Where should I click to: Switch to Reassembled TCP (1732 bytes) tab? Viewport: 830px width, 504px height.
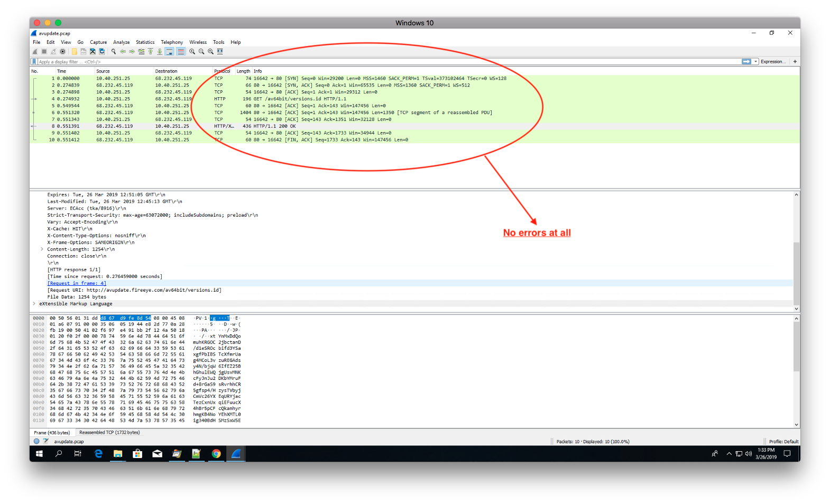tap(109, 433)
